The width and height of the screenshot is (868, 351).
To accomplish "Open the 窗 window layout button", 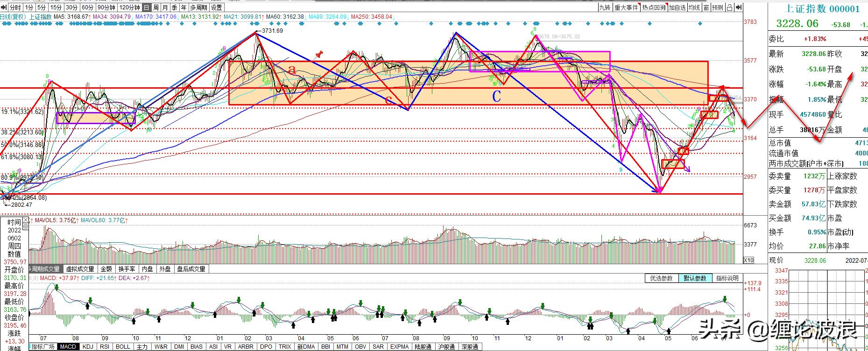I will (706, 7).
